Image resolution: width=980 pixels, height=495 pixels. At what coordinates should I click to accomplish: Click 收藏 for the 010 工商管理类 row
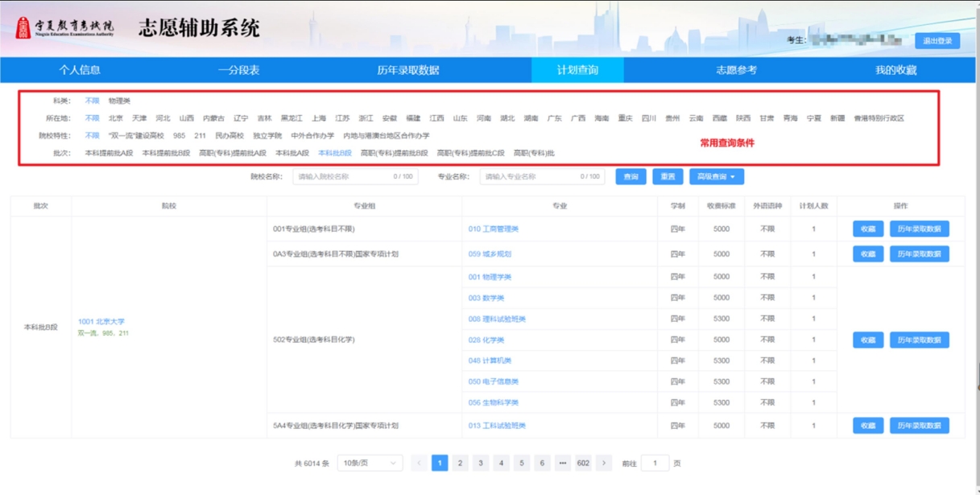click(867, 229)
